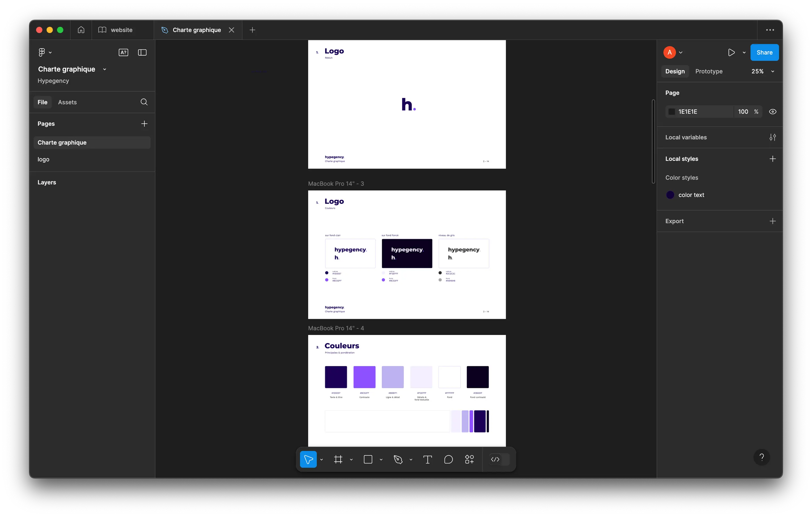The height and width of the screenshot is (517, 812).
Task: Open the Actions resources tool
Action: [469, 459]
